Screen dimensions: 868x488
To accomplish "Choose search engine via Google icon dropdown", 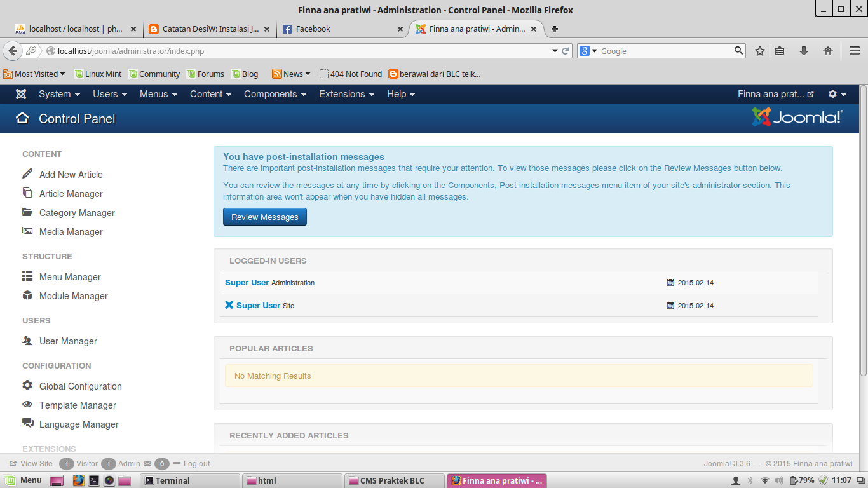I will 589,51.
